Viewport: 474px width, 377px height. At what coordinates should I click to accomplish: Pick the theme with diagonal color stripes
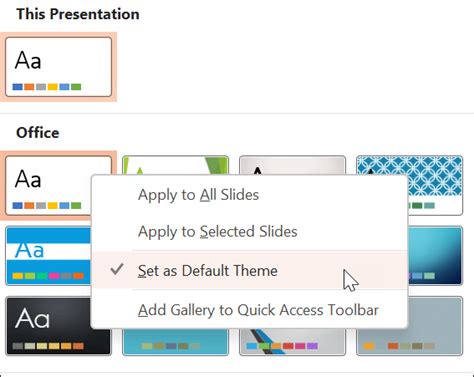point(292,342)
